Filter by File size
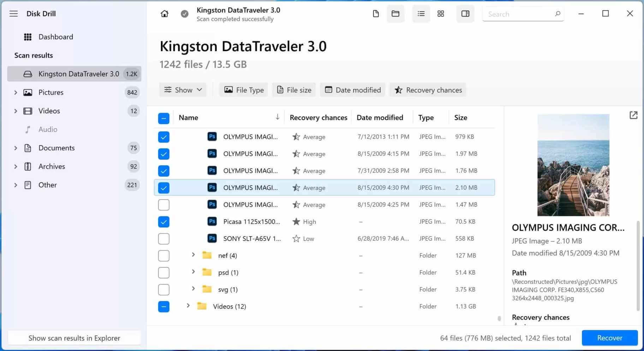Image resolution: width=644 pixels, height=351 pixels. pos(294,90)
